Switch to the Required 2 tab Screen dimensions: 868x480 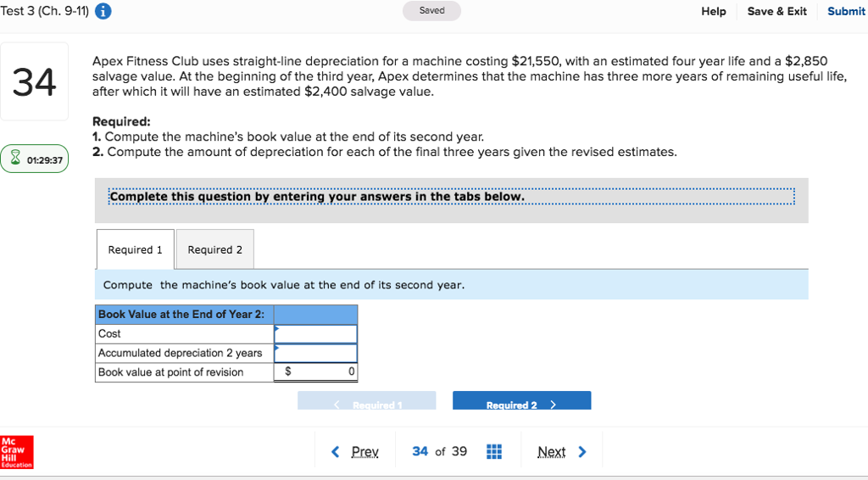(214, 249)
